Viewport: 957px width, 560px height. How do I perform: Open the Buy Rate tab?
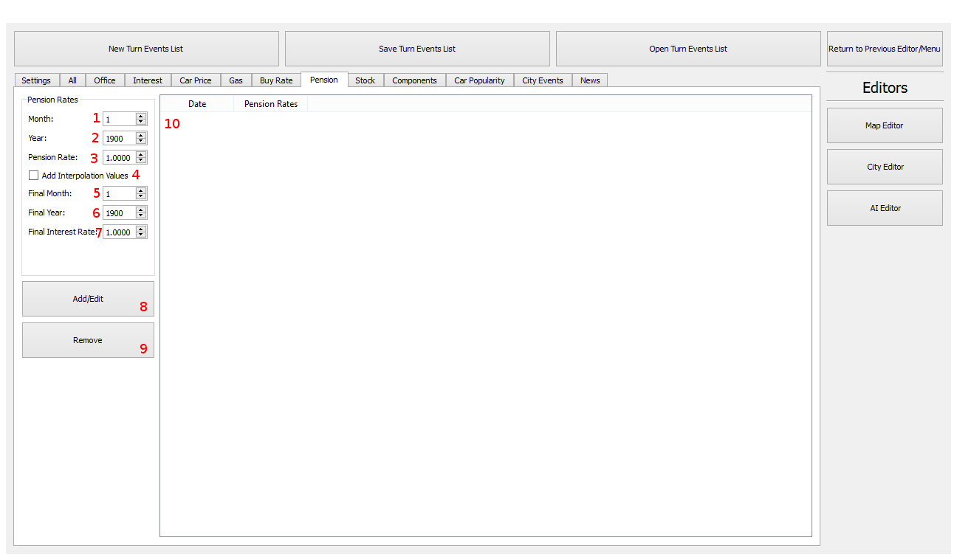coord(275,80)
